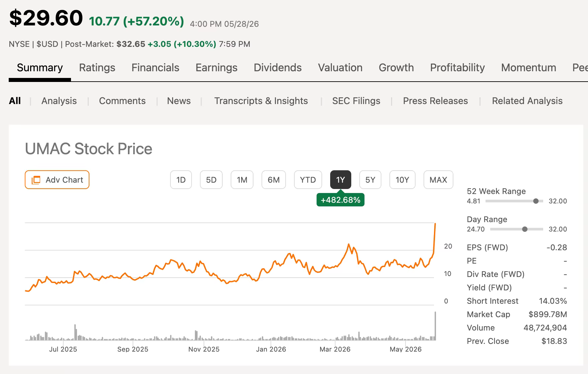The image size is (588, 374).
Task: Open the Momentum tab
Action: tap(528, 68)
